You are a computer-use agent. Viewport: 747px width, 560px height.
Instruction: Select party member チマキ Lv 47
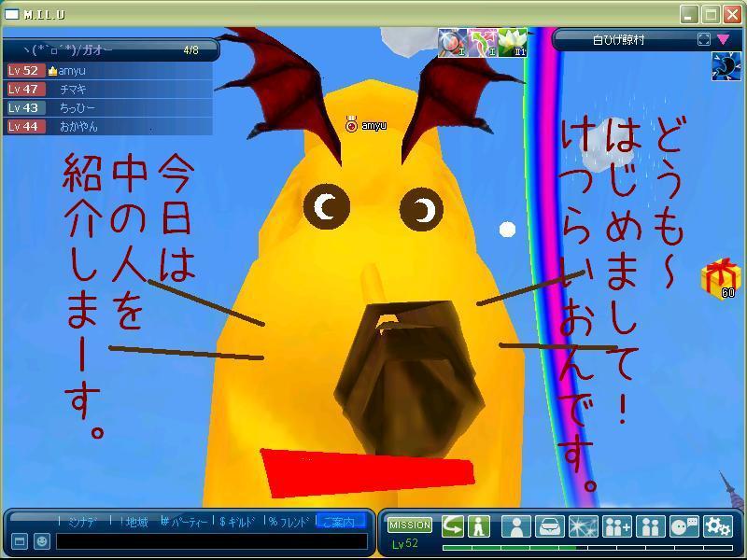tap(107, 89)
